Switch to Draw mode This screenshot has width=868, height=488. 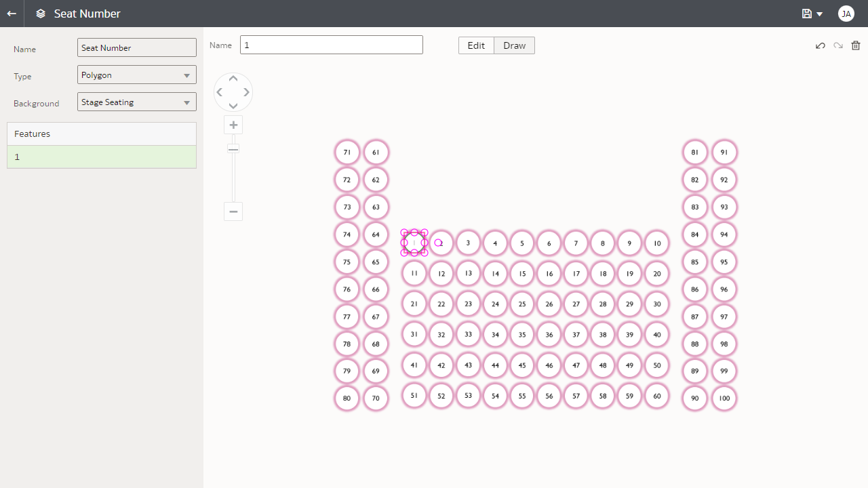pyautogui.click(x=514, y=45)
